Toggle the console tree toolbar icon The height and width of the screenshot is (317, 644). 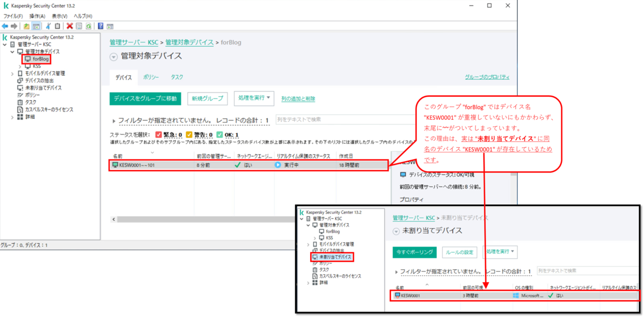coord(36,26)
